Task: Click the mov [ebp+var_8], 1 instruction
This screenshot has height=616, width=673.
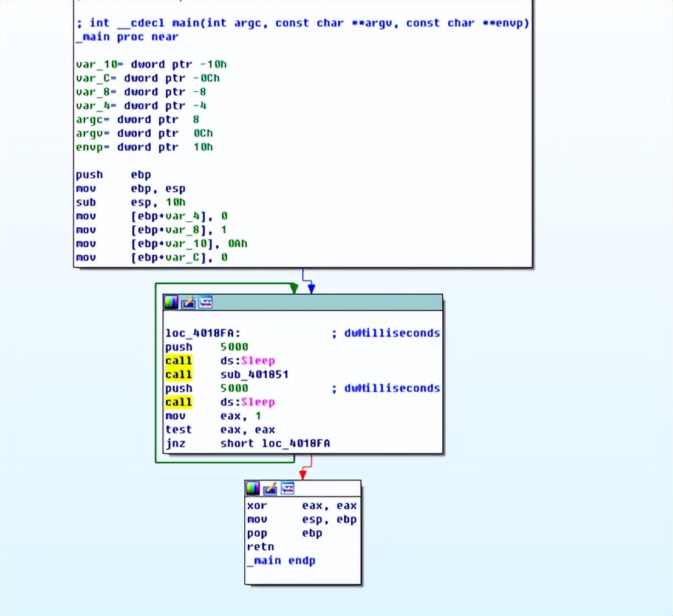Action: click(x=151, y=230)
